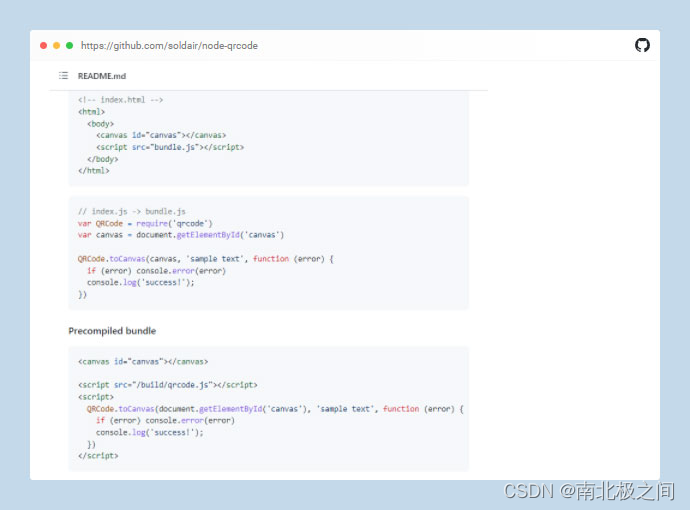This screenshot has height=510, width=690.
Task: Click the Precompiled bundle heading
Action: coord(112,331)
